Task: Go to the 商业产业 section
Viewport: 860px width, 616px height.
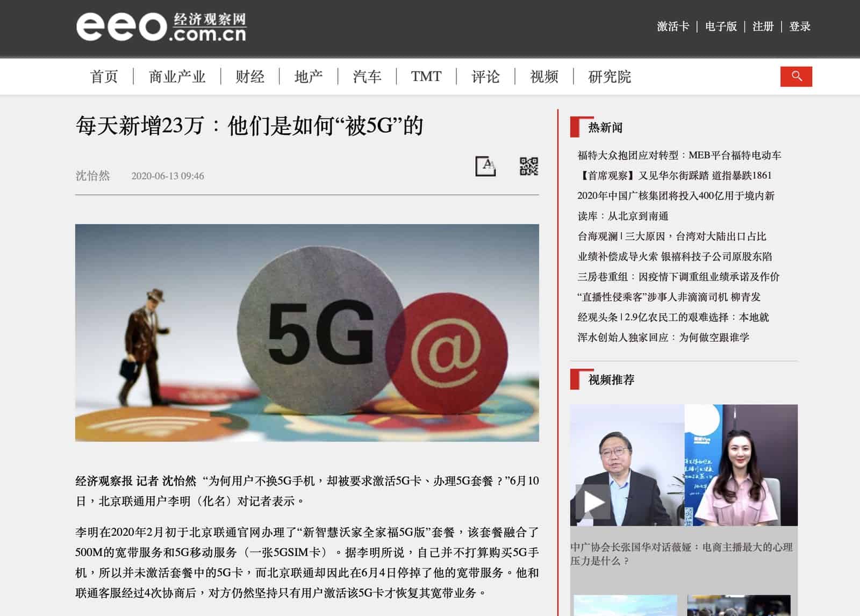Action: pos(177,77)
